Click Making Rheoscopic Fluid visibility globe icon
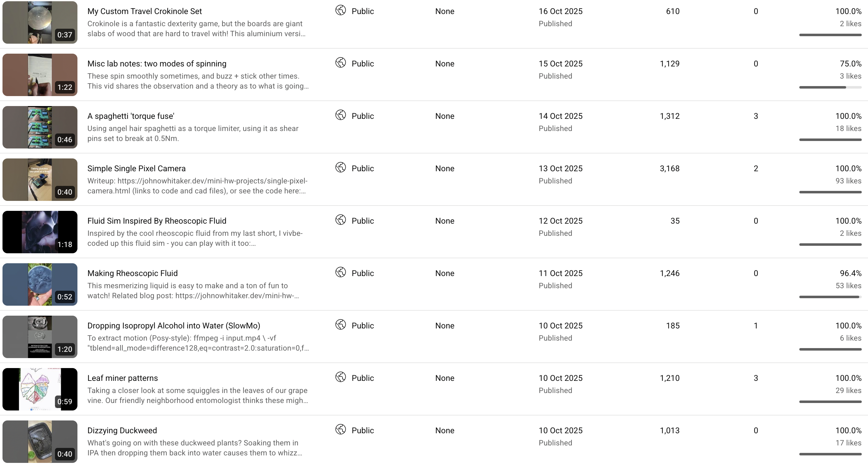 pyautogui.click(x=340, y=272)
